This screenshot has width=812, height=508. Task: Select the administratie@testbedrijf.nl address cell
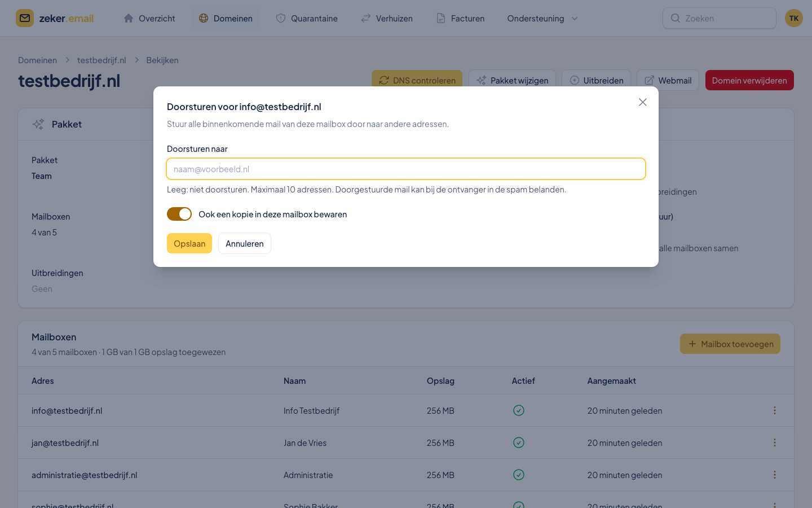pyautogui.click(x=85, y=475)
